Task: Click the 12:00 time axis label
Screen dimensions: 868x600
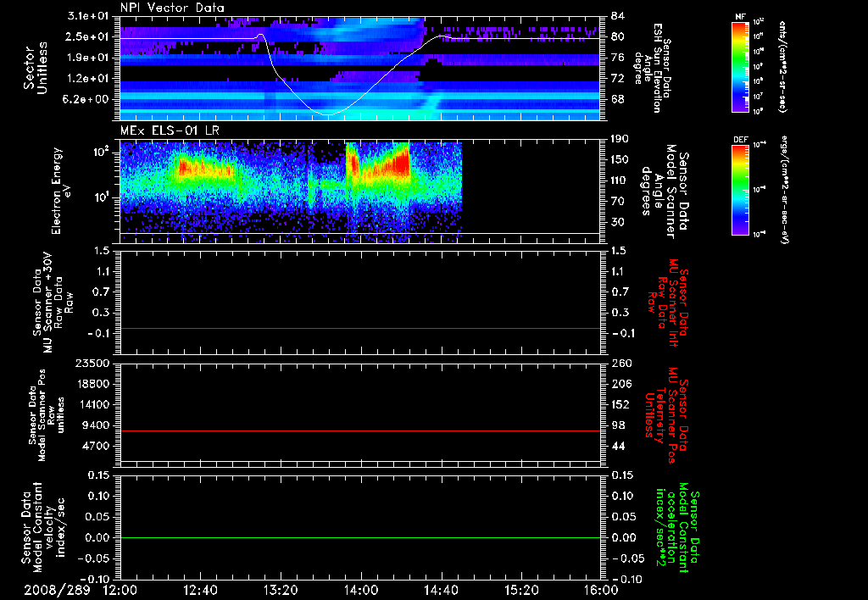Action: click(x=120, y=590)
